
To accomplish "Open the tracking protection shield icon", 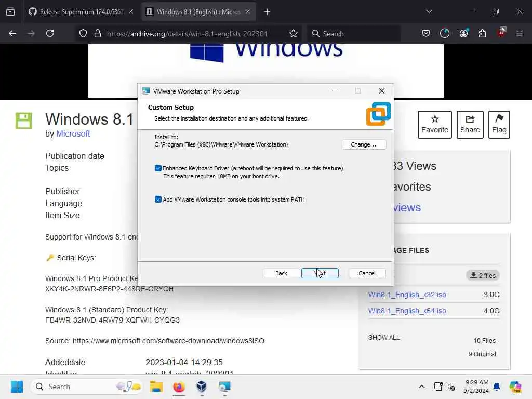I will 83,34.
